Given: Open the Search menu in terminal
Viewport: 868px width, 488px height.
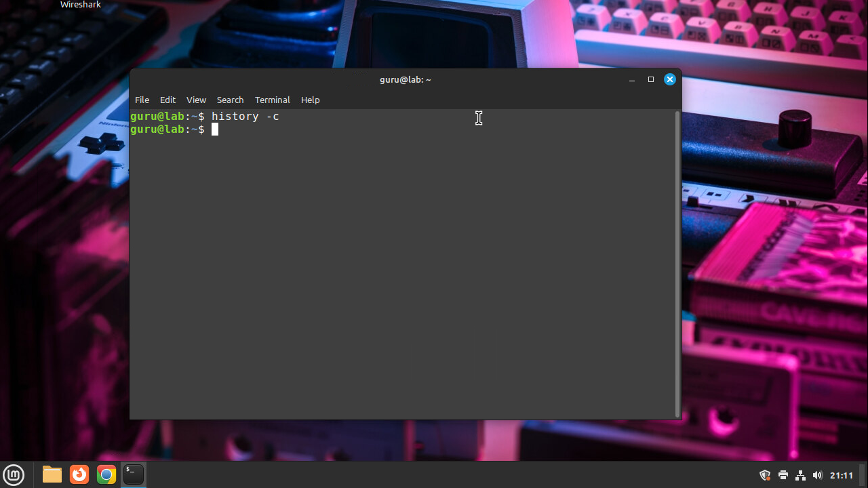Looking at the screenshot, I should click(x=230, y=100).
